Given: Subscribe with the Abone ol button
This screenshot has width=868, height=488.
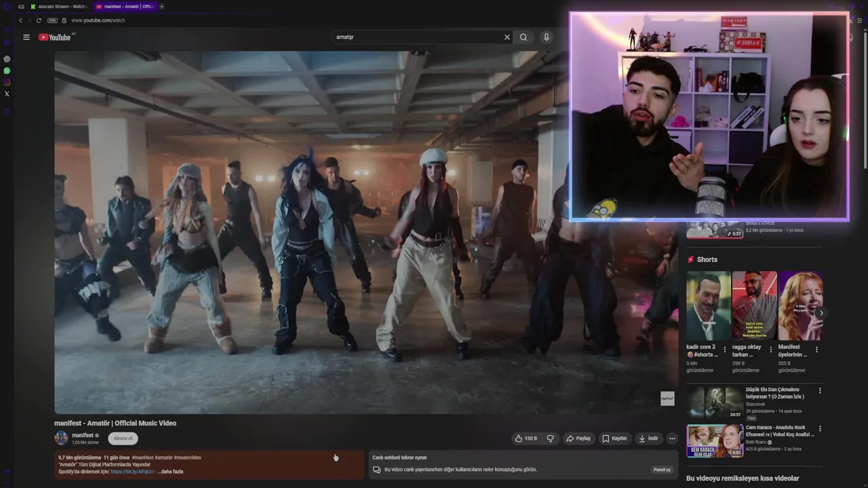Looking at the screenshot, I should [x=123, y=439].
